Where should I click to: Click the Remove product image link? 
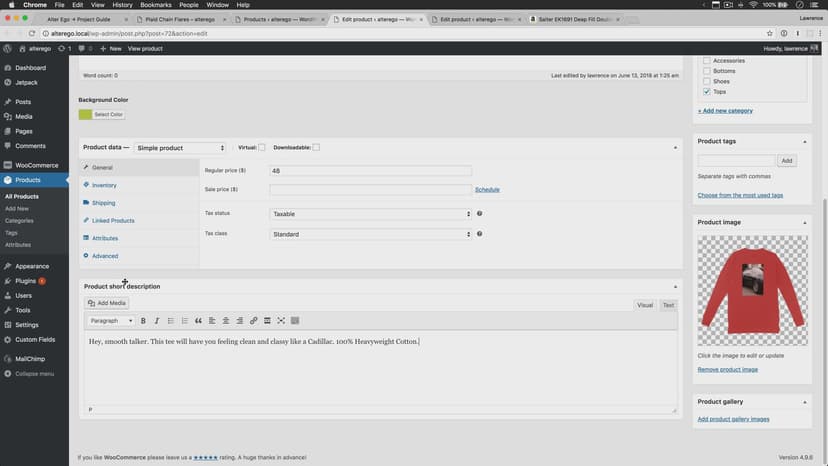(x=727, y=370)
